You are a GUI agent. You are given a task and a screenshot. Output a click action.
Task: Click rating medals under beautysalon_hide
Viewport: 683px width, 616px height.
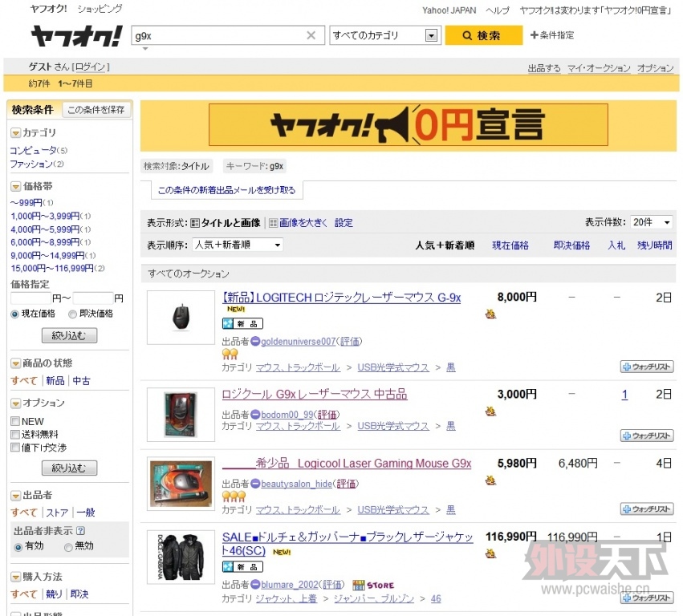tap(234, 496)
